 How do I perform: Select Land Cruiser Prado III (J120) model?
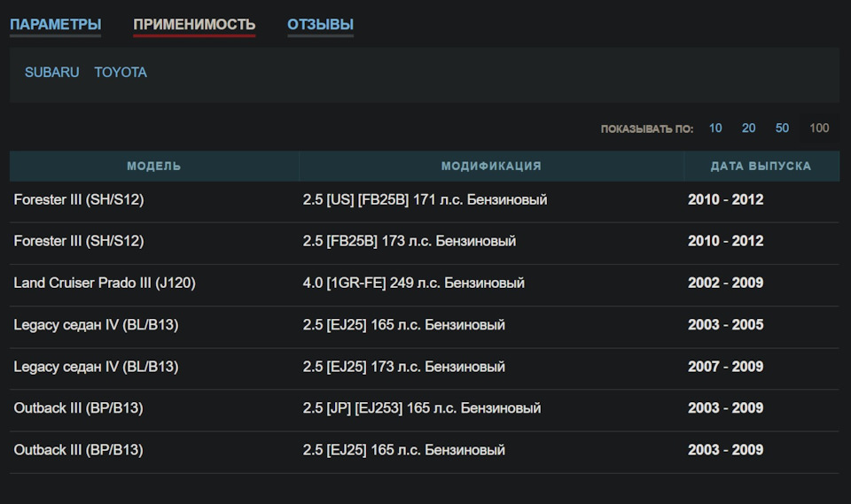(105, 283)
